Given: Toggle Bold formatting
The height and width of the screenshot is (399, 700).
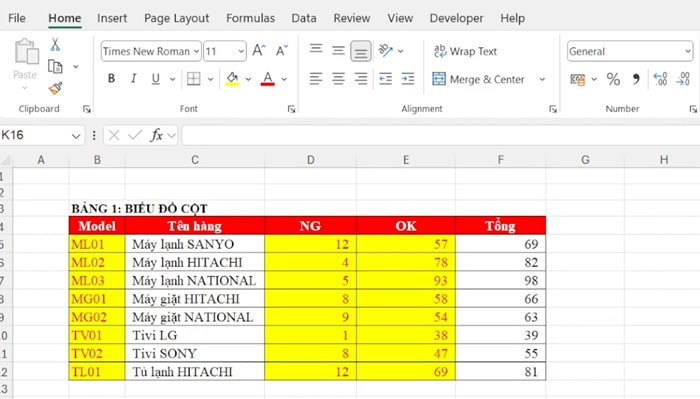Looking at the screenshot, I should click(x=111, y=79).
